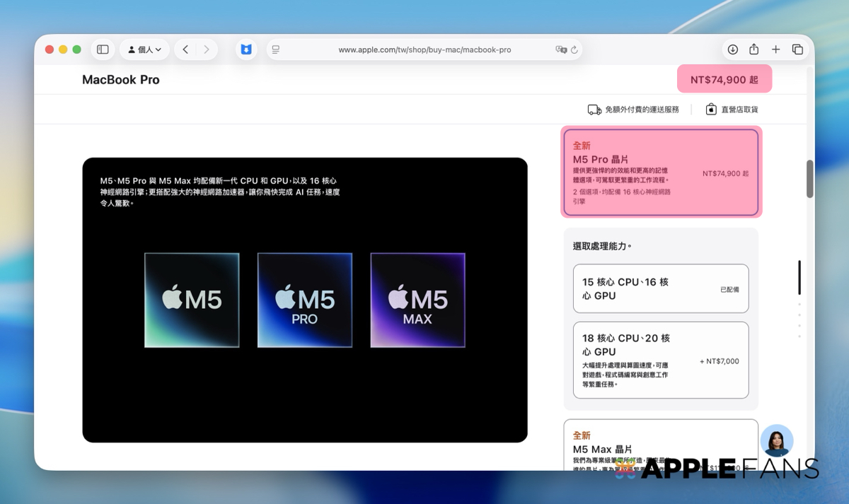The height and width of the screenshot is (504, 849).
Task: Open a new tab
Action: (776, 49)
